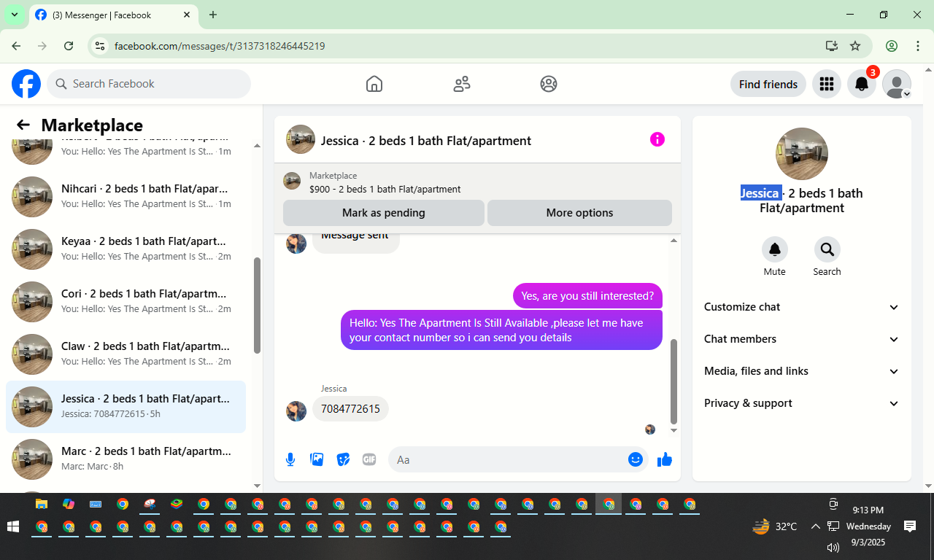Open the Friends icon in top navigation

pyautogui.click(x=462, y=84)
